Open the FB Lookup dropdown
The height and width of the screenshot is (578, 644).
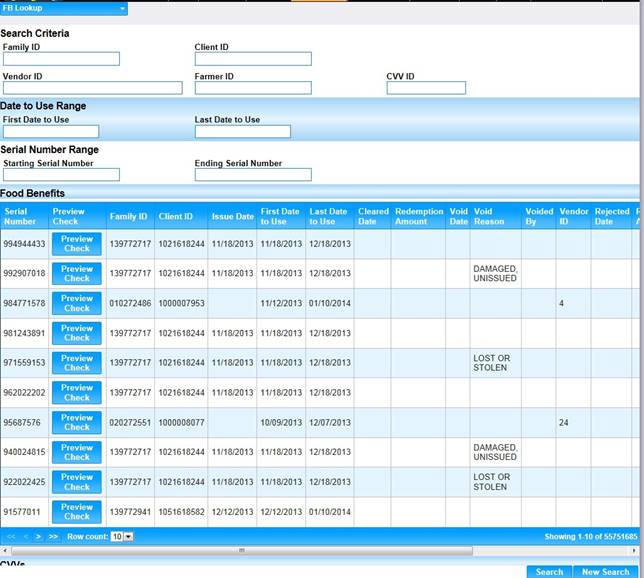point(64,8)
